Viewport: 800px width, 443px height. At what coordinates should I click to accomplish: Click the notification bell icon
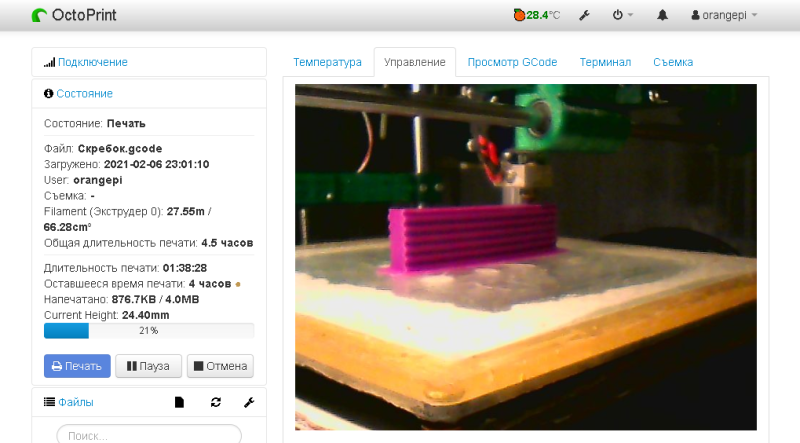click(x=662, y=15)
